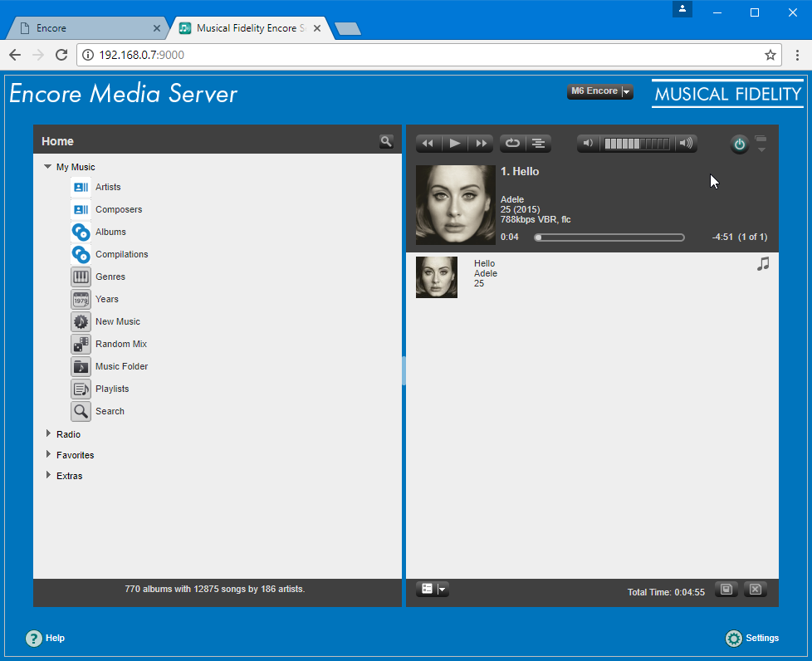Expand the Radio tree section

click(x=49, y=433)
